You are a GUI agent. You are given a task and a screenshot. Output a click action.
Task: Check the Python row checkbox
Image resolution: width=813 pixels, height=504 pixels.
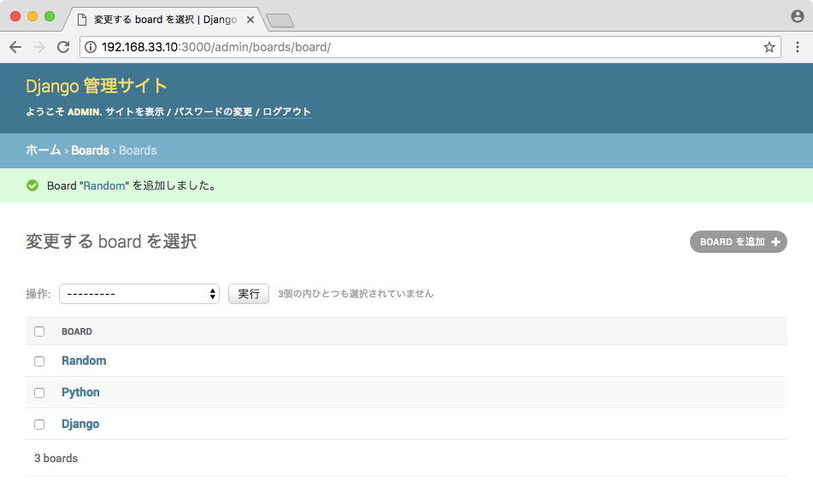tap(39, 393)
